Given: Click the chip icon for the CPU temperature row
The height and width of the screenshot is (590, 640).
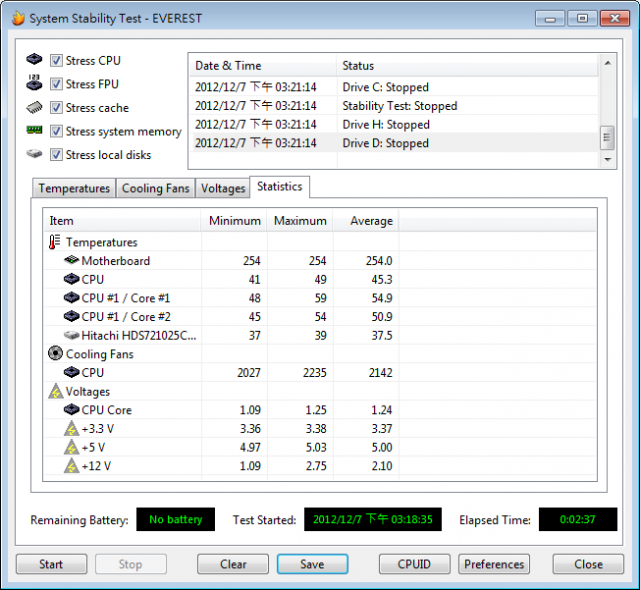Looking at the screenshot, I should tap(71, 279).
